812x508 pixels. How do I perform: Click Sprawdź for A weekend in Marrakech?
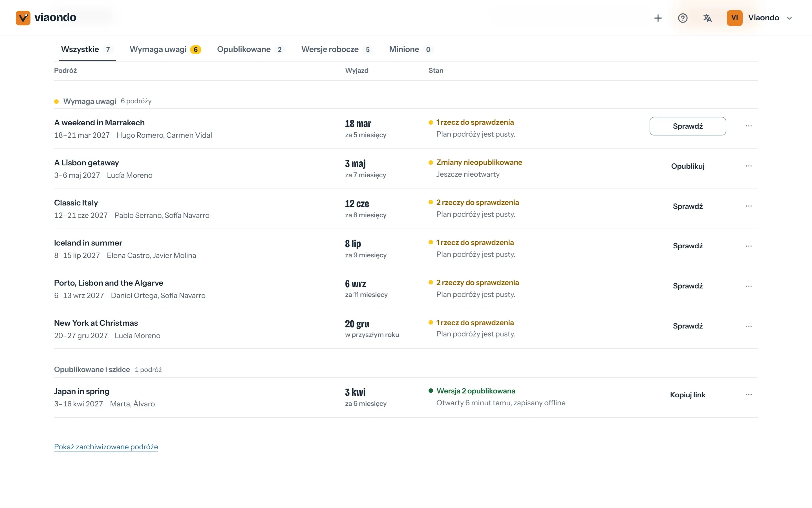pos(687,126)
